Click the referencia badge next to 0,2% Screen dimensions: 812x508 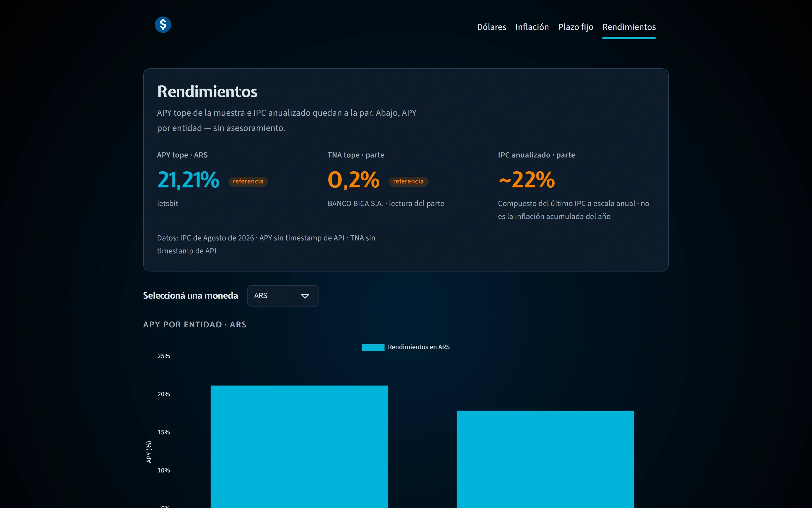(408, 181)
